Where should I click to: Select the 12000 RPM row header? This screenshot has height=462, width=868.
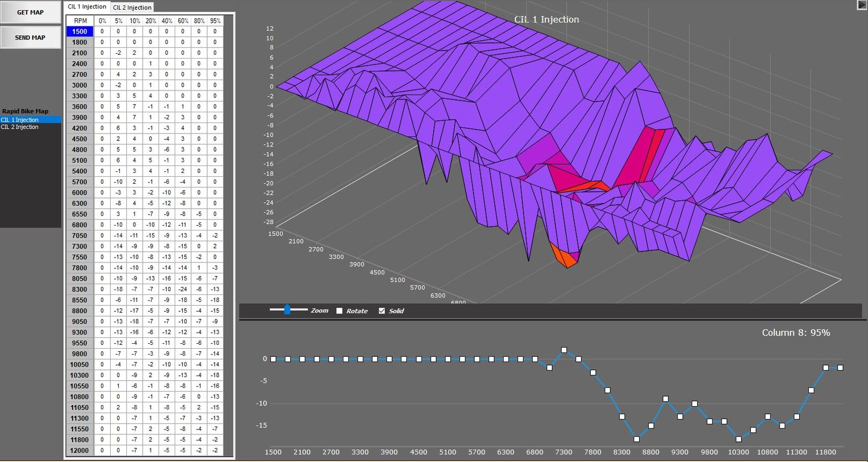coord(80,450)
